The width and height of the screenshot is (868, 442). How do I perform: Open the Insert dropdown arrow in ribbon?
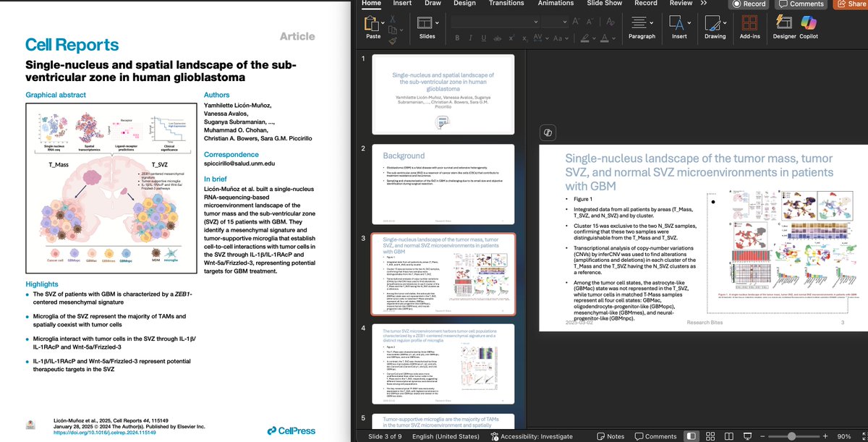pyautogui.click(x=689, y=23)
